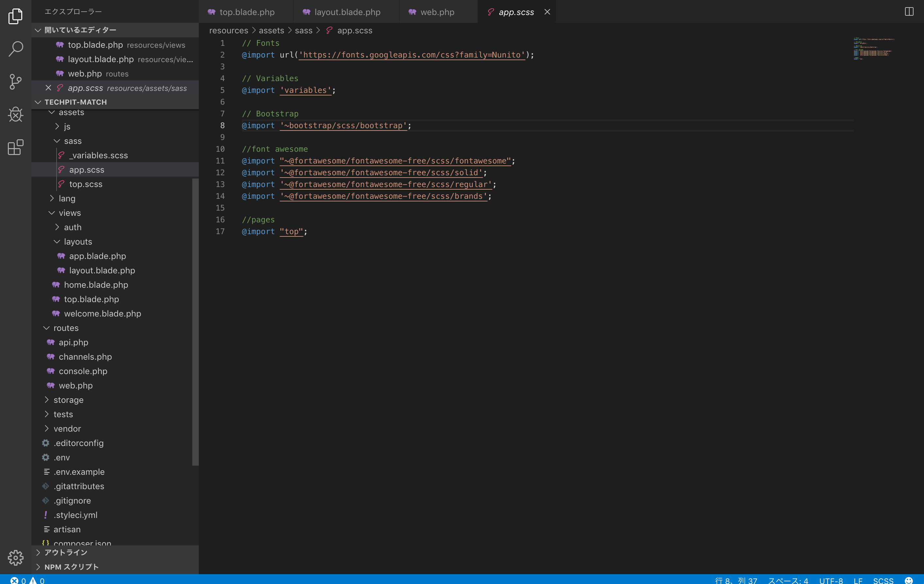Image resolution: width=924 pixels, height=584 pixels.
Task: Open the artisan file
Action: (115, 529)
